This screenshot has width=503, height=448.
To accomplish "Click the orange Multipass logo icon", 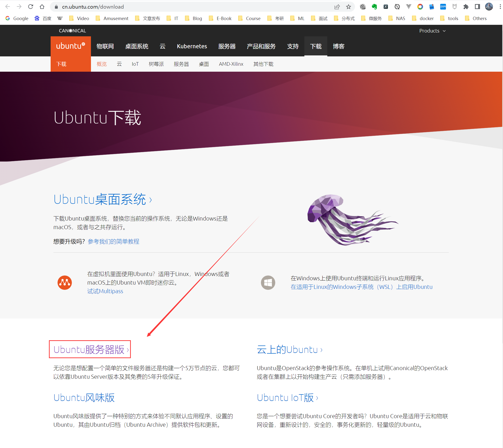I will point(65,282).
